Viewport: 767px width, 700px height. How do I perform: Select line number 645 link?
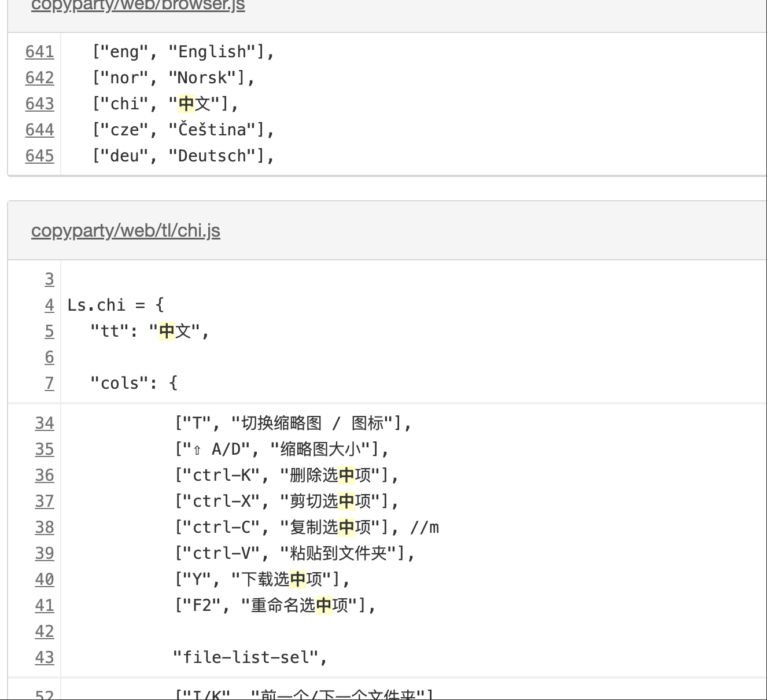(40, 156)
